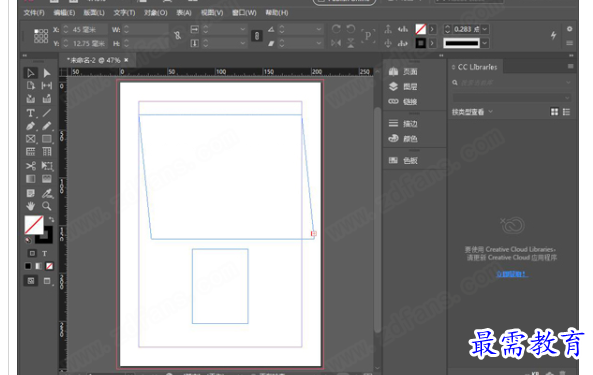Screen dimensions: 593x375
Task: Open the stroke weight dropdown
Action: tap(485, 29)
